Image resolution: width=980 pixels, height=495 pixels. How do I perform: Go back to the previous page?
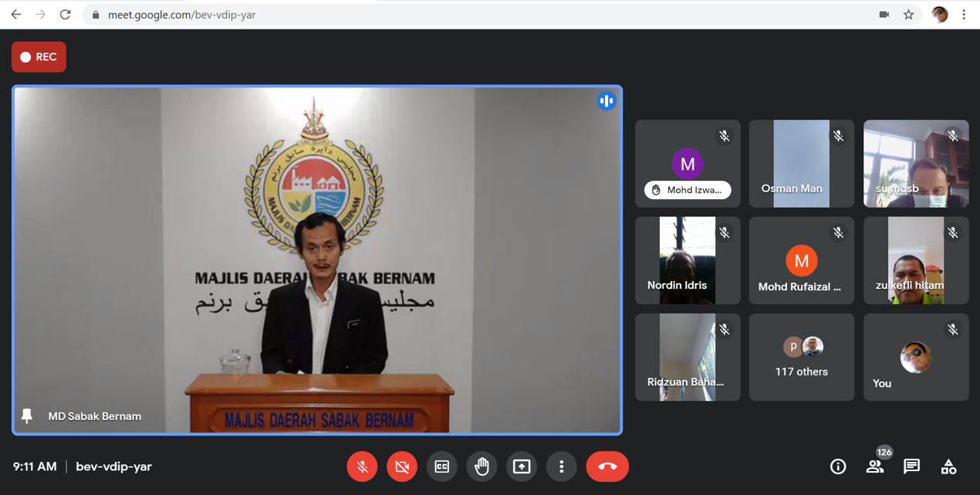coord(16,15)
